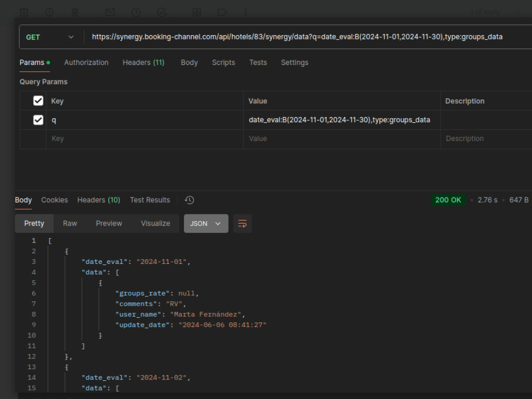Click the Query Params heading
Image resolution: width=532 pixels, height=399 pixels.
(x=44, y=82)
